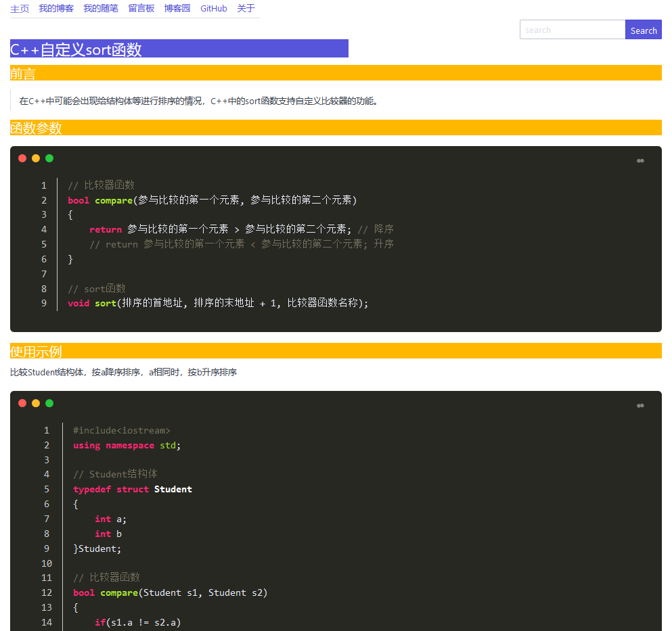The width and height of the screenshot is (672, 631).
Task: Click the Search button
Action: (x=644, y=30)
